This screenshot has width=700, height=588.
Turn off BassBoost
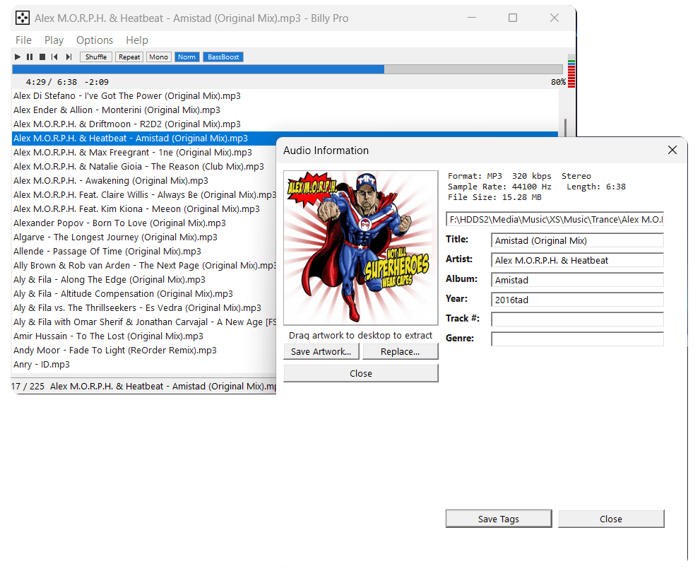pyautogui.click(x=223, y=57)
